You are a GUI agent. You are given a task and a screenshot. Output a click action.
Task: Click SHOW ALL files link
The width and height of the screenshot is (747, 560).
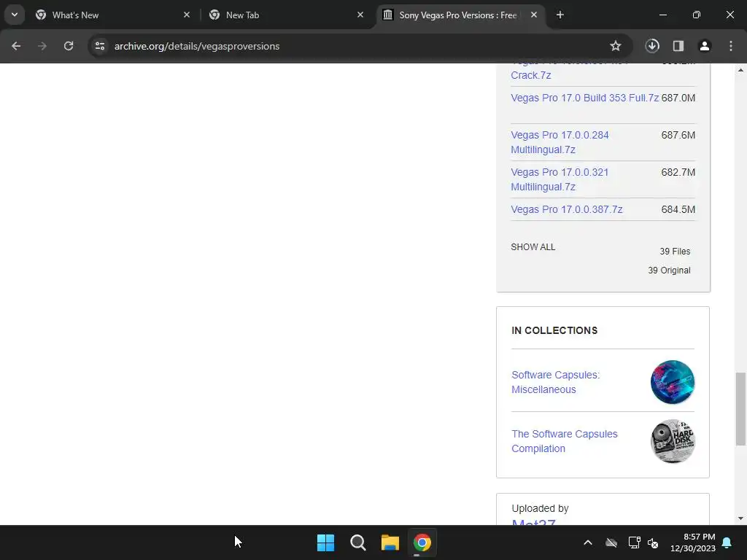[x=533, y=247]
